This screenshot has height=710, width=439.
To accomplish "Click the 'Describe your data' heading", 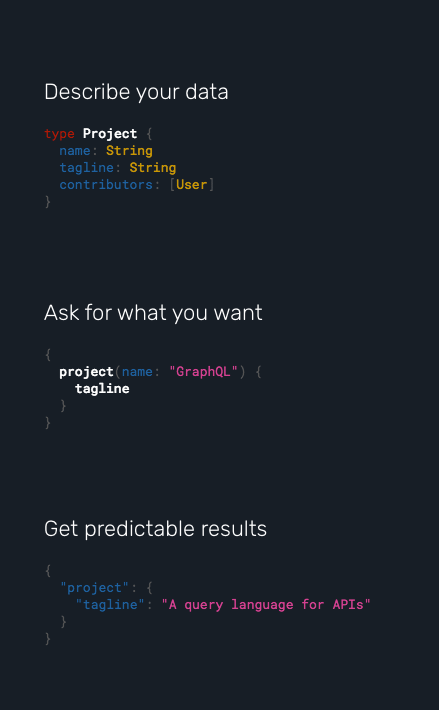I will pos(136,92).
